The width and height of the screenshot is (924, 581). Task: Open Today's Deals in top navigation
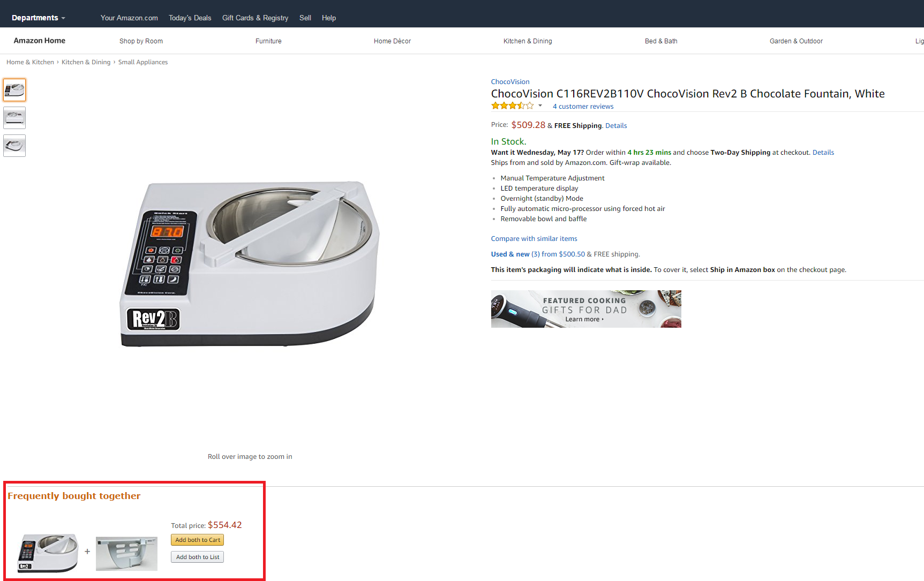point(190,18)
